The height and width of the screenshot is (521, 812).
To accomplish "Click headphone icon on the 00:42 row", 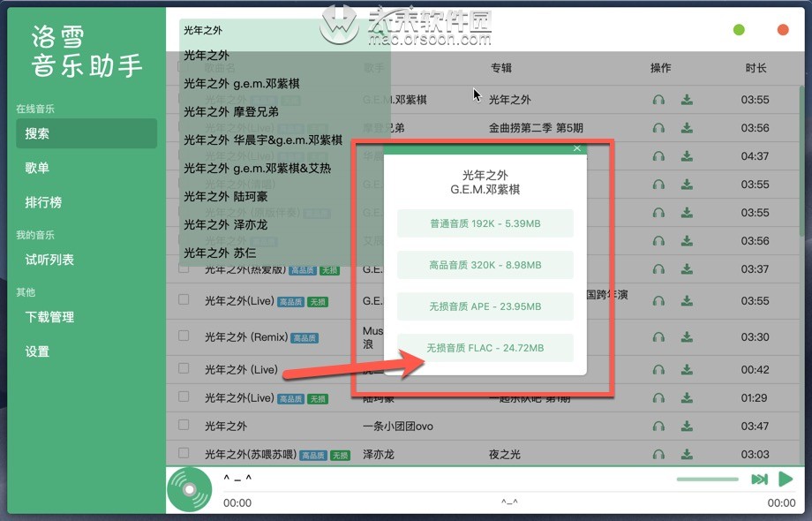I will pos(658,370).
